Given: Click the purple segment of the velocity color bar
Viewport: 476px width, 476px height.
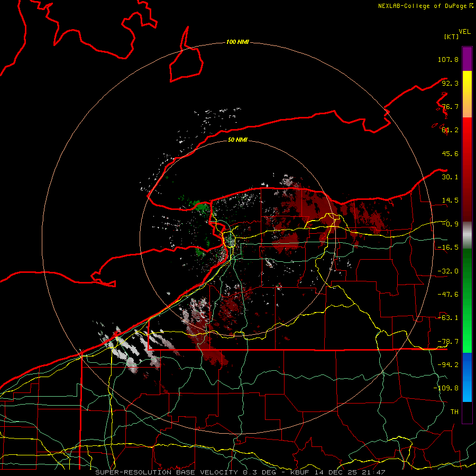Looking at the screenshot, I should (467, 59).
